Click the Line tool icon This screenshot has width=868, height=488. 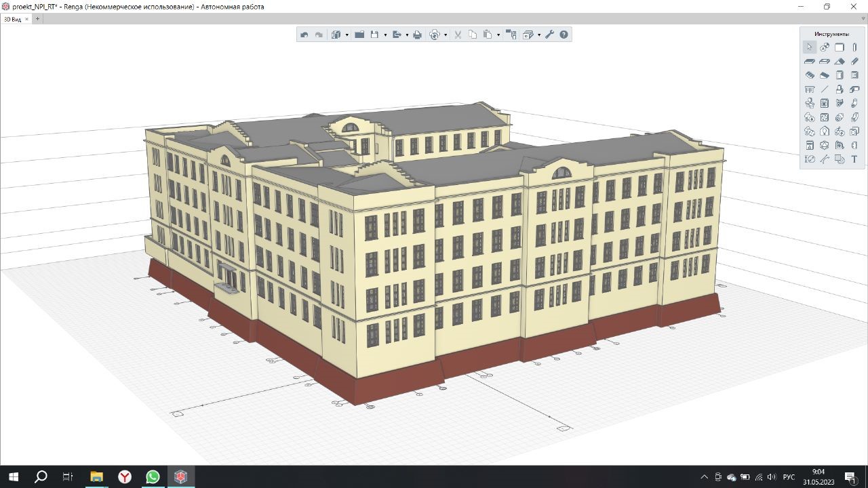[825, 89]
